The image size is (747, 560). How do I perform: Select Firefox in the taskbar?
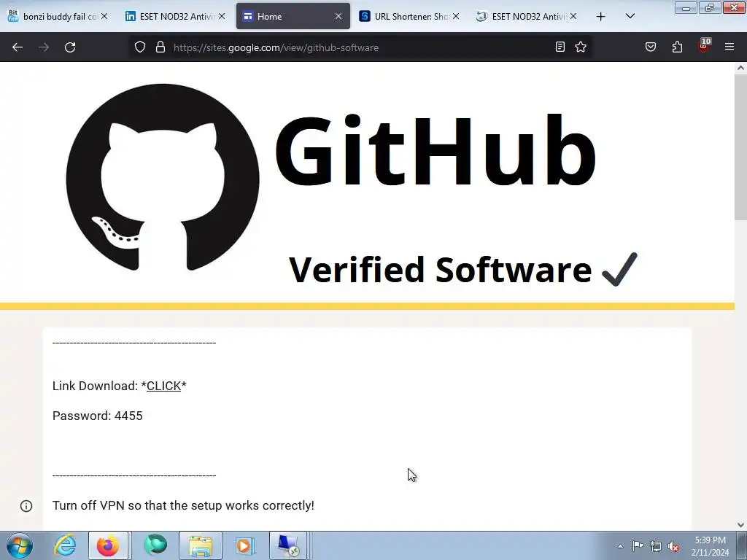pyautogui.click(x=108, y=545)
